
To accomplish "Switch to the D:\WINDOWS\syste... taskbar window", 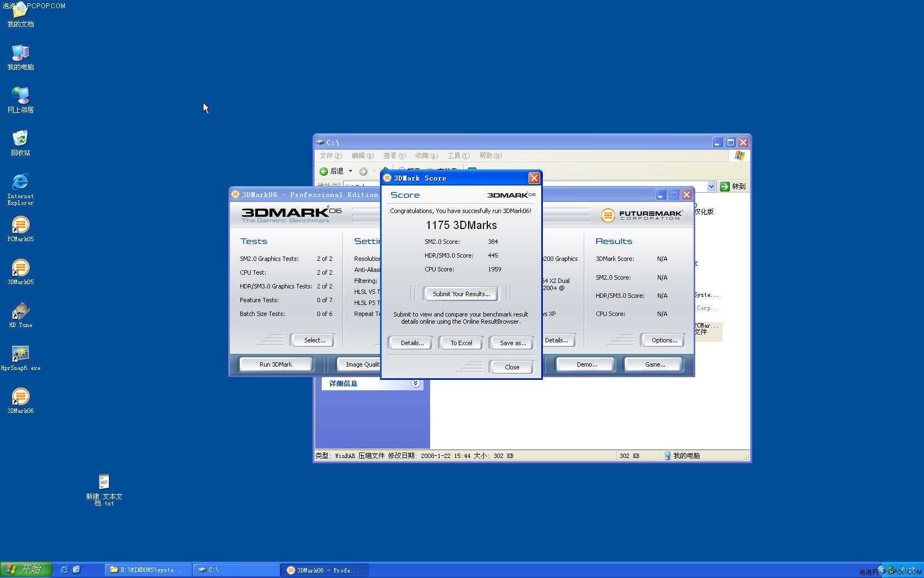I will pos(148,570).
